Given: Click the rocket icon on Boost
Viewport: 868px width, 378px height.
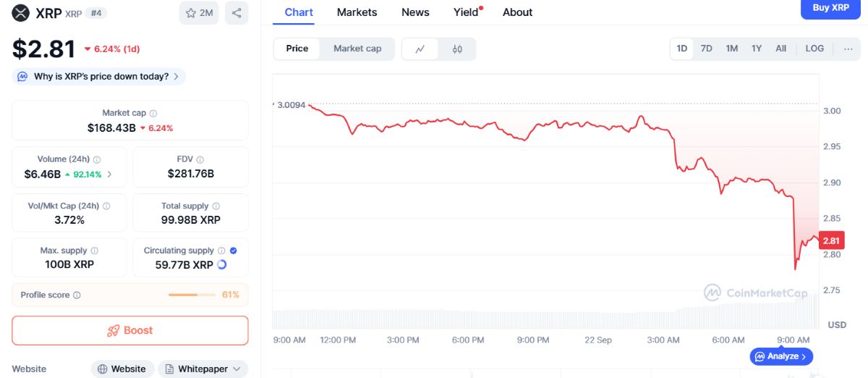Looking at the screenshot, I should 113,330.
